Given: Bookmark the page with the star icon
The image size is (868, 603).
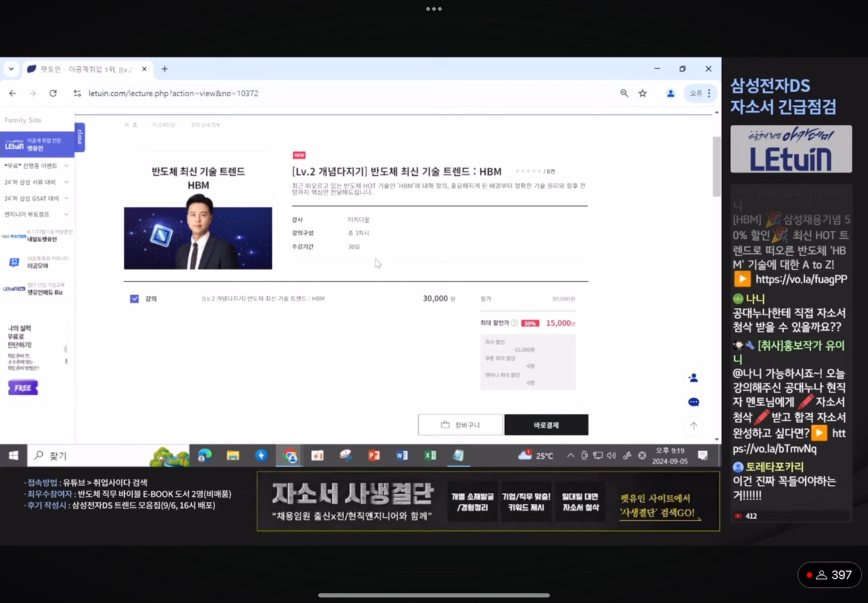Looking at the screenshot, I should point(643,93).
